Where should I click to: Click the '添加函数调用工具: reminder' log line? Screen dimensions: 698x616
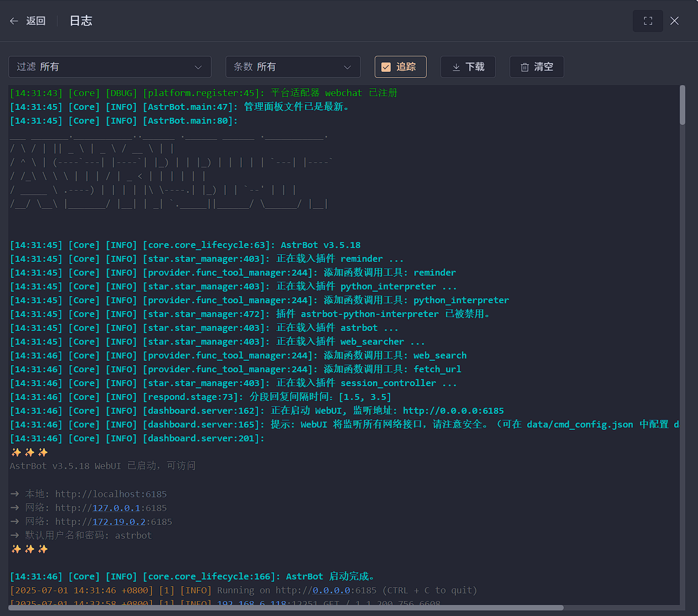coord(233,273)
